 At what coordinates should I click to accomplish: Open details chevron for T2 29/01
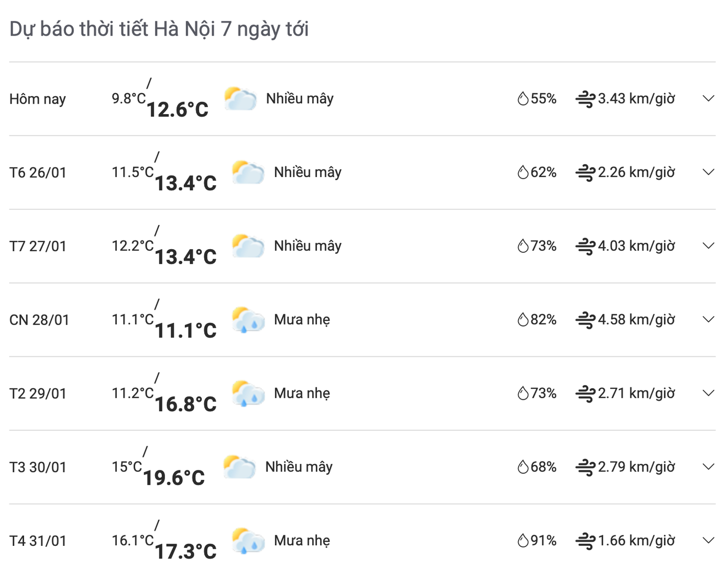point(708,393)
